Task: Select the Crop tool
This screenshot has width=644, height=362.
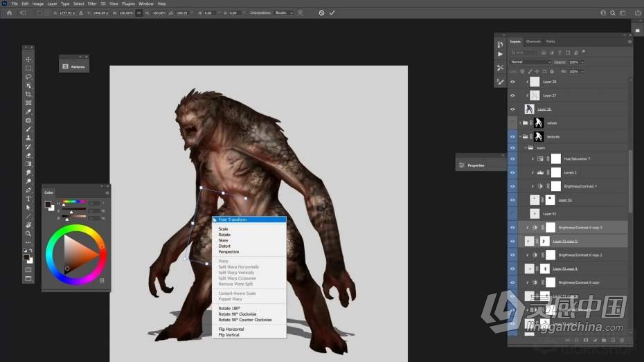Action: point(28,94)
